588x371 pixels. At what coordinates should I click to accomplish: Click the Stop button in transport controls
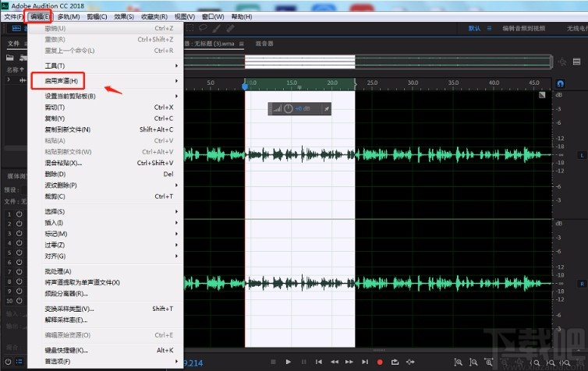pyautogui.click(x=273, y=362)
